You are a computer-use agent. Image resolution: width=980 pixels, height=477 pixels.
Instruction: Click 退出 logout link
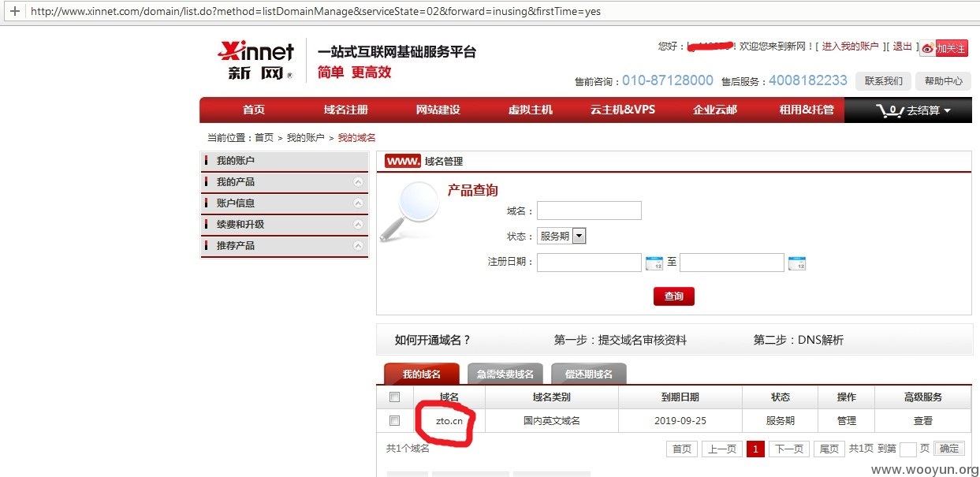[x=903, y=47]
